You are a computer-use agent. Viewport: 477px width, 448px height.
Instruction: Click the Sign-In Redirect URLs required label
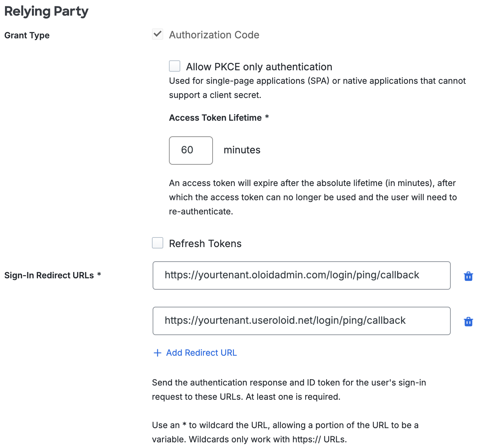[x=53, y=275]
